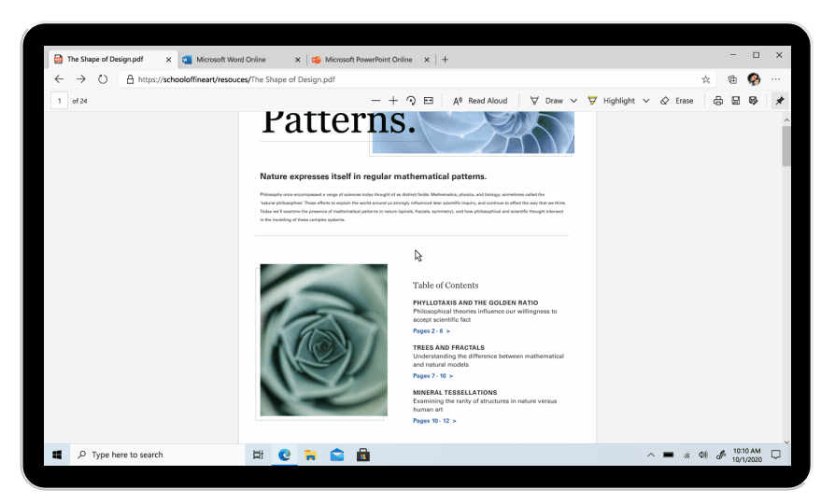This screenshot has height=504, width=835.
Task: Click the lock icon in address bar
Action: (x=130, y=79)
